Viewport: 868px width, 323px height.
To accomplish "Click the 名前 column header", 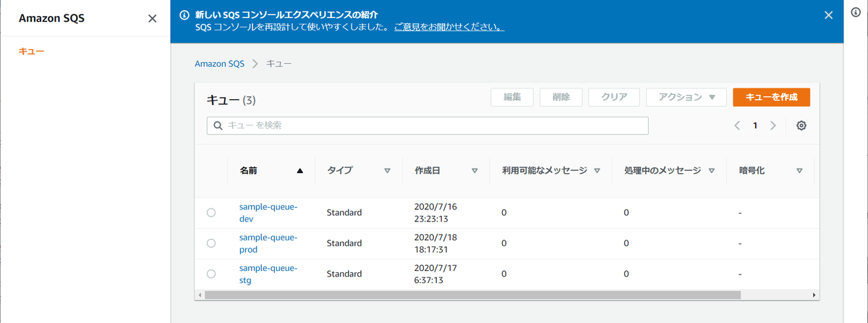I will point(248,171).
